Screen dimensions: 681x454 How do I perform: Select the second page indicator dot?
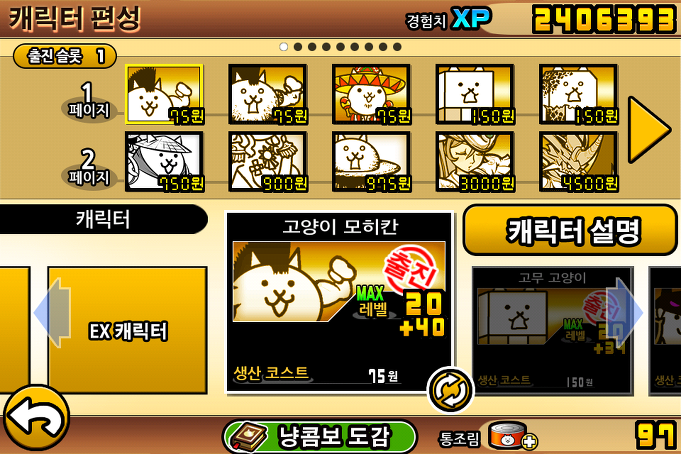coord(298,46)
